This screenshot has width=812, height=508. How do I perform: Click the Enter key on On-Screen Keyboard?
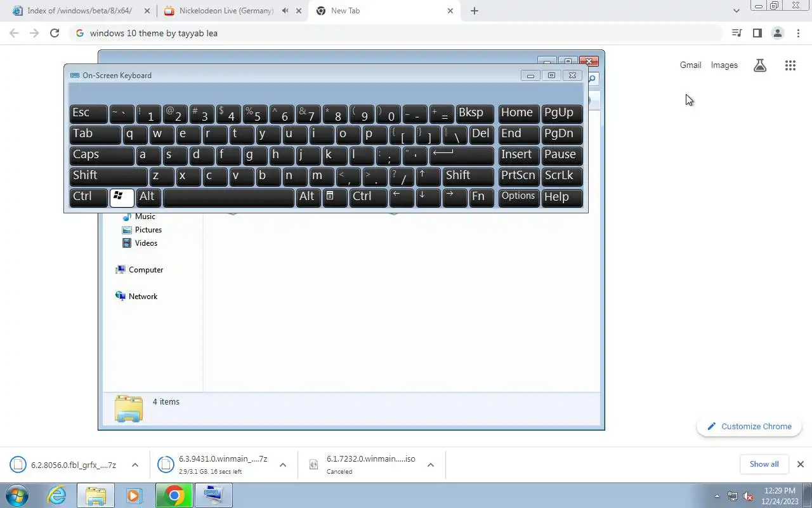[x=462, y=156]
